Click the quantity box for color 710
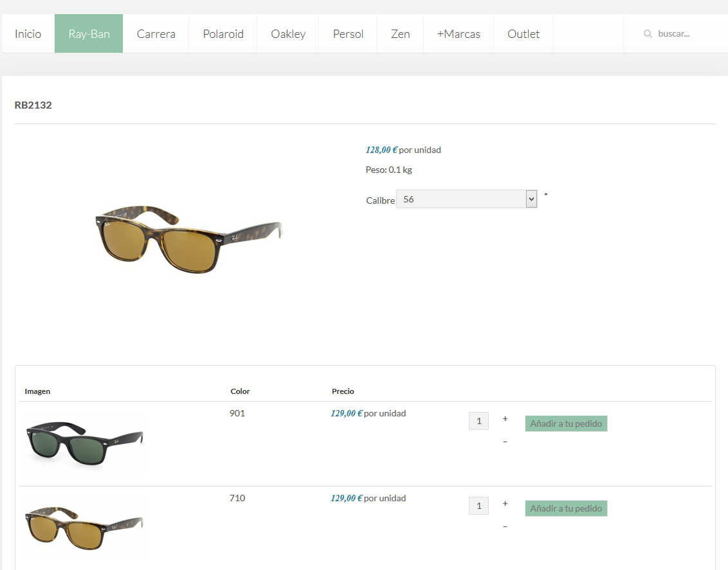 point(478,506)
